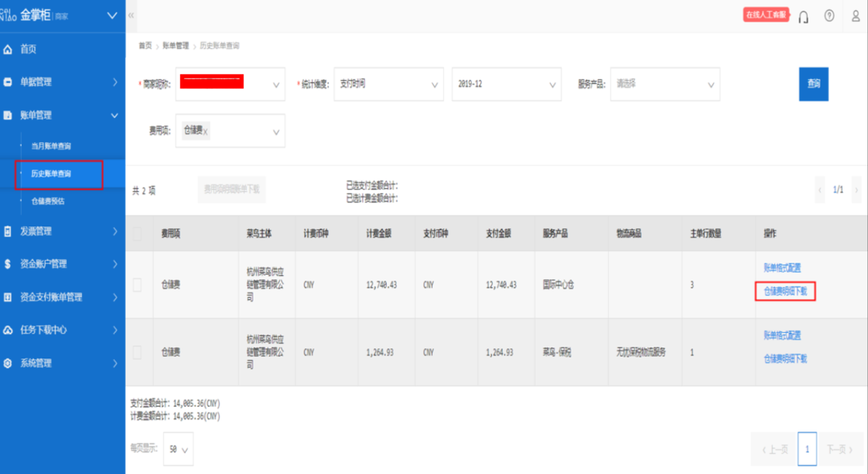Click the 费用明细账单下载 button
Image resolution: width=868 pixels, height=474 pixels.
pos(232,189)
